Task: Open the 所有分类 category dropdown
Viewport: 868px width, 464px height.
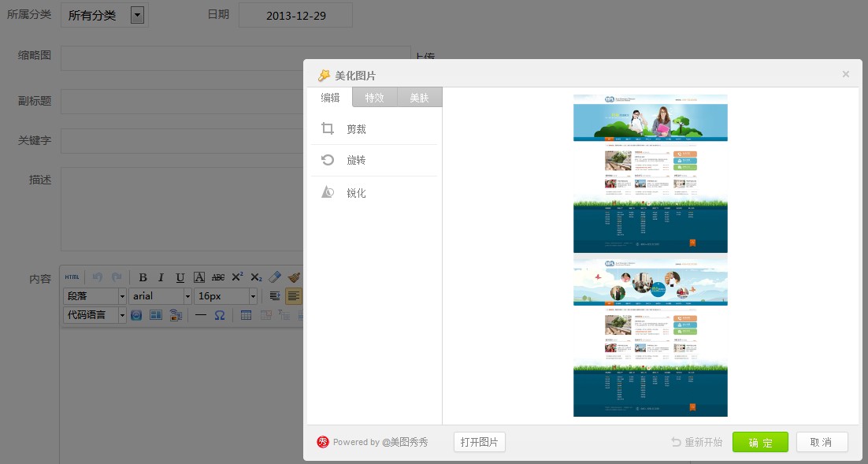Action: click(x=137, y=15)
